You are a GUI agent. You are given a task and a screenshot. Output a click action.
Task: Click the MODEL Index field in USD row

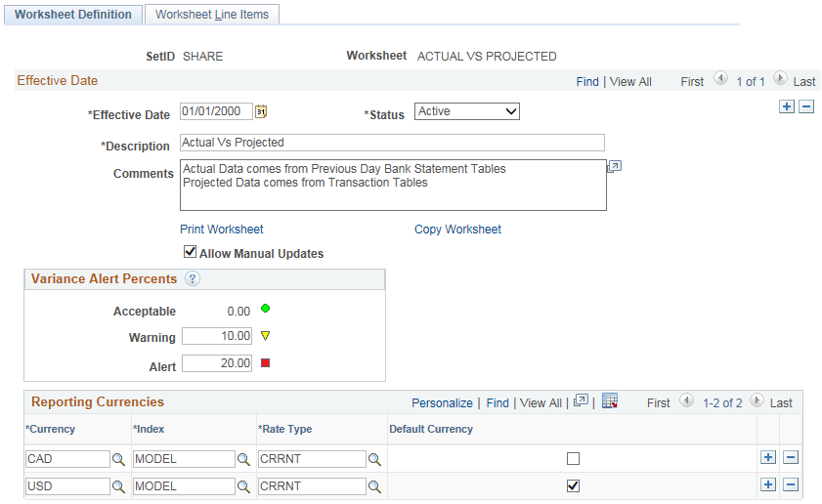(184, 486)
